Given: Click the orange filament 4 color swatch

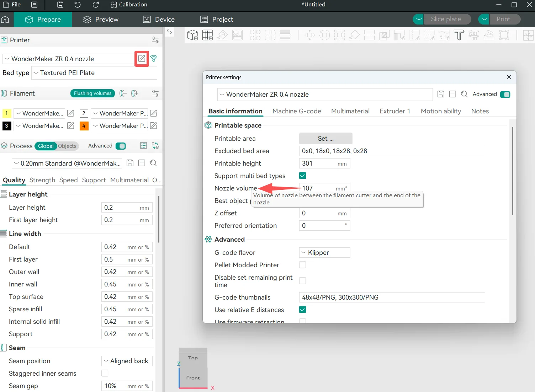Looking at the screenshot, I should 84,126.
